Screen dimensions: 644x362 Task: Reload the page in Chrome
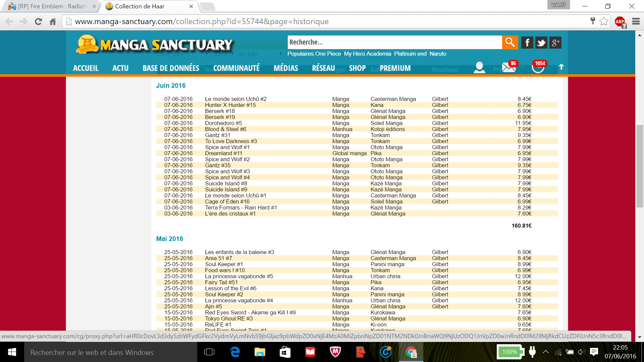[38, 22]
